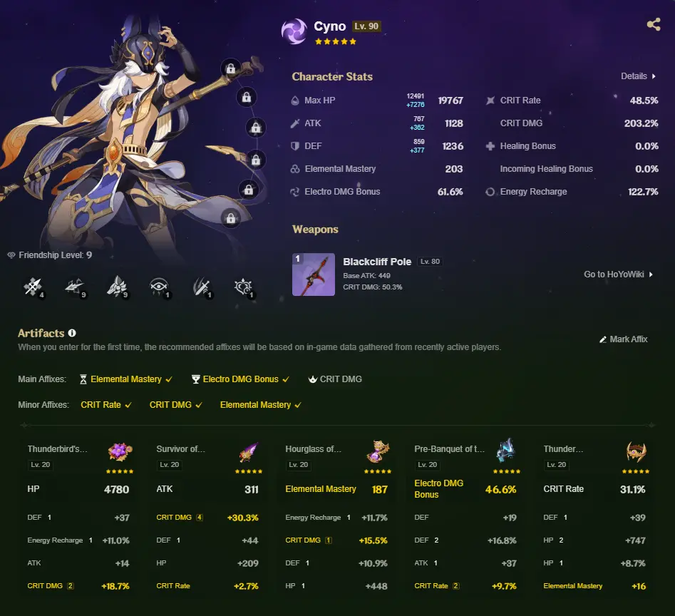Viewport: 675px width, 616px height.
Task: Click the Thunder circlet artifact icon
Action: click(636, 451)
